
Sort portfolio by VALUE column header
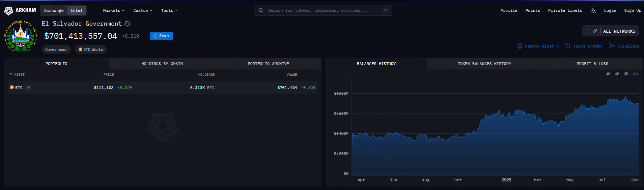coord(292,74)
